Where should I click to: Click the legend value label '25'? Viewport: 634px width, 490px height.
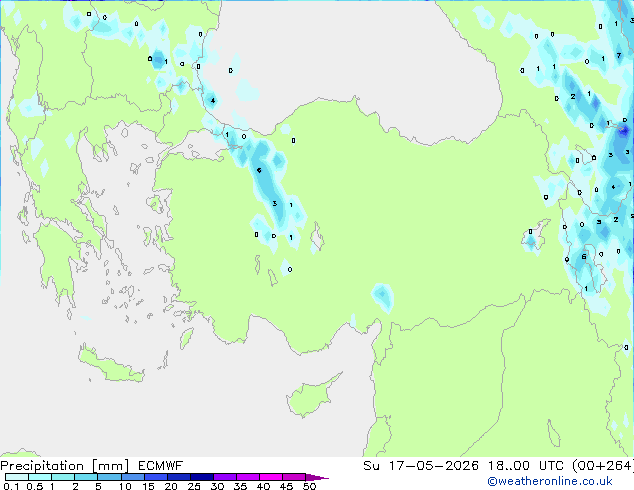194,486
